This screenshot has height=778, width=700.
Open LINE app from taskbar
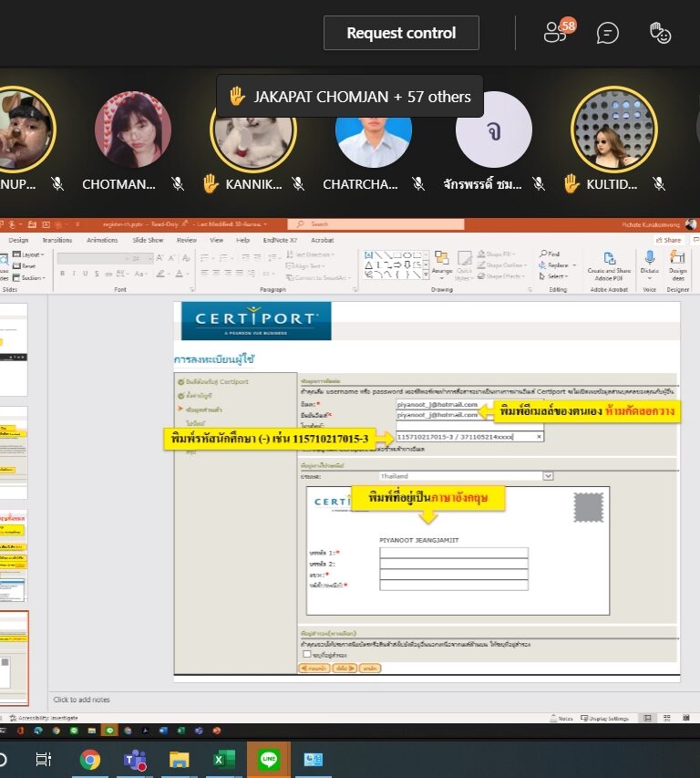[x=269, y=760]
